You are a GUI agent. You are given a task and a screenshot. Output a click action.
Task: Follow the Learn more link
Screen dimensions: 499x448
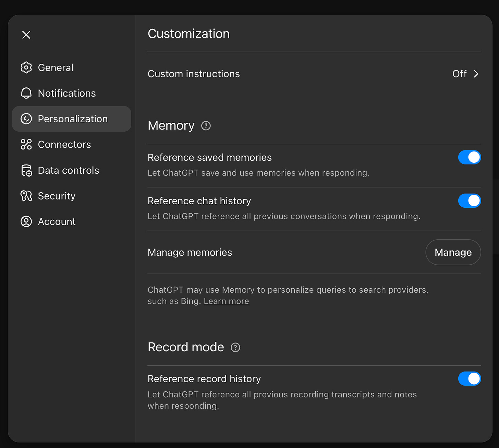226,301
